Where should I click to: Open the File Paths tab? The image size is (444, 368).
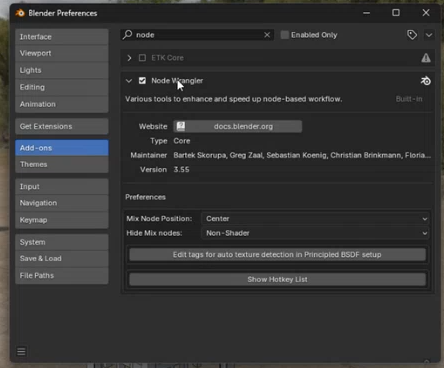[62, 276]
